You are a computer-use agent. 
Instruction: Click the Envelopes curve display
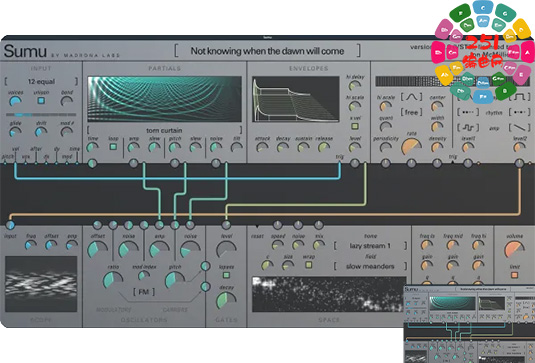coord(295,99)
